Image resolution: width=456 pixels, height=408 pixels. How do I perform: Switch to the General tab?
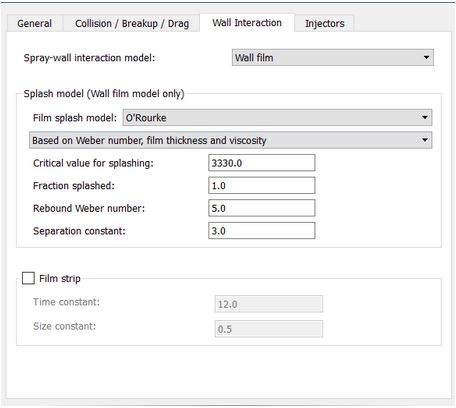click(x=35, y=24)
